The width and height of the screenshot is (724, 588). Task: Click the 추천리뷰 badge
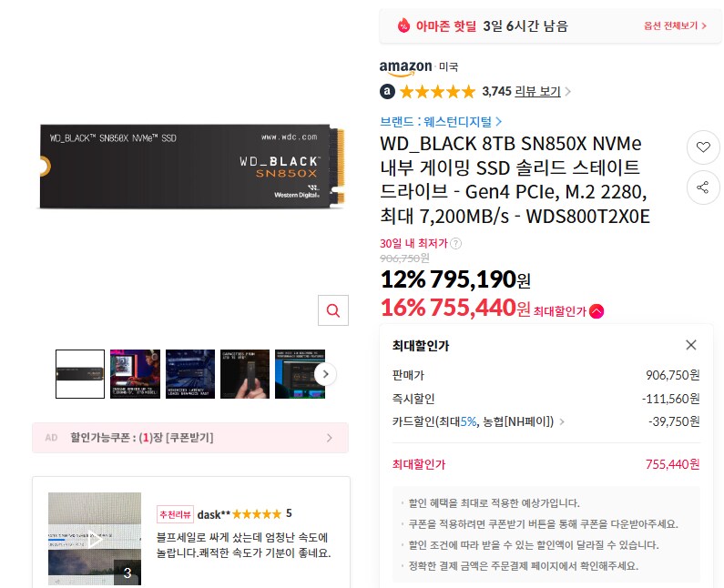point(175,514)
